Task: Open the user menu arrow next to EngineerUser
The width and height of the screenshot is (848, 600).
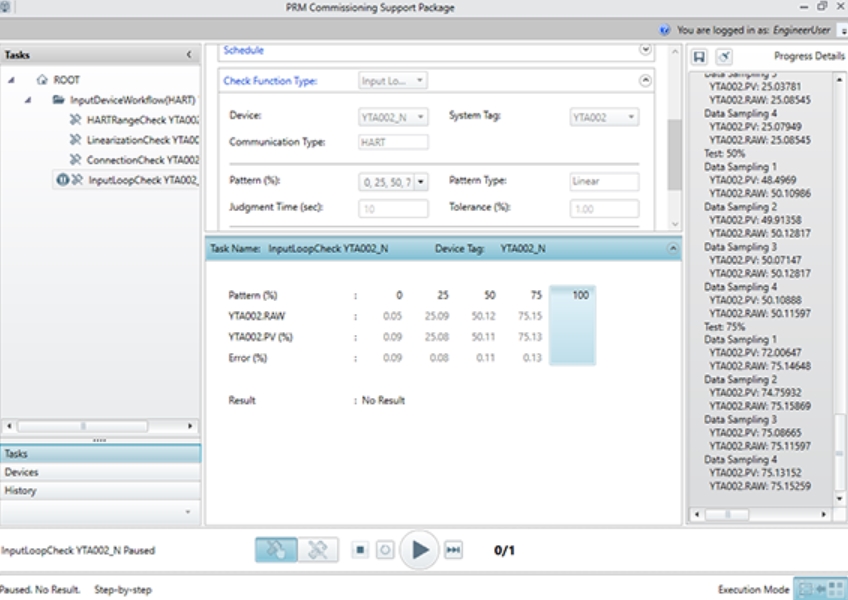Action: (844, 31)
